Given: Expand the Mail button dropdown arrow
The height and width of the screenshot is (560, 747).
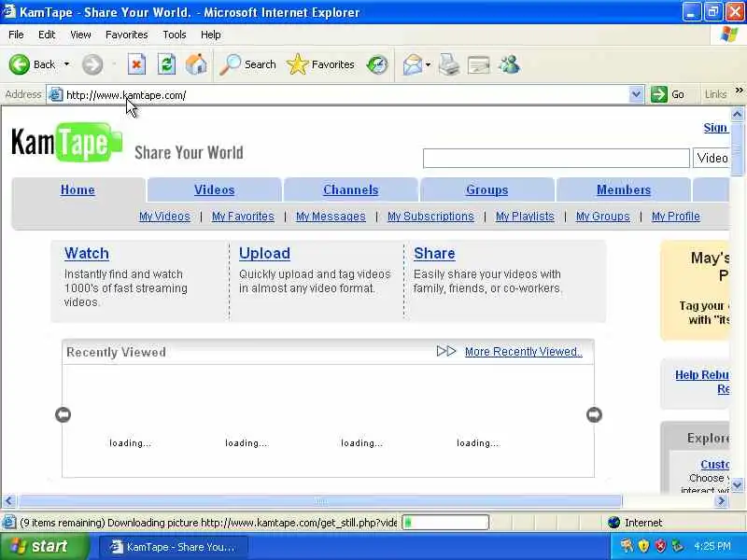Looking at the screenshot, I should pyautogui.click(x=428, y=64).
